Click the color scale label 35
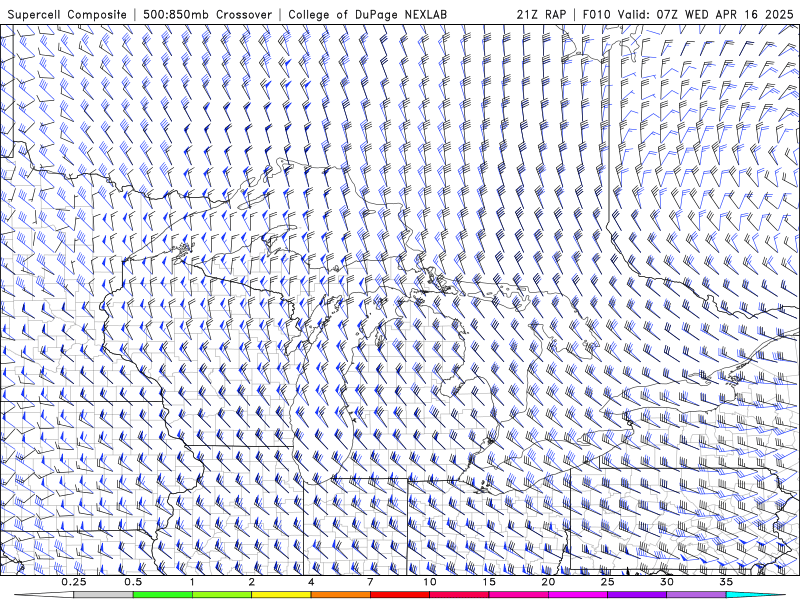Image resolution: width=800 pixels, height=600 pixels. point(726,582)
